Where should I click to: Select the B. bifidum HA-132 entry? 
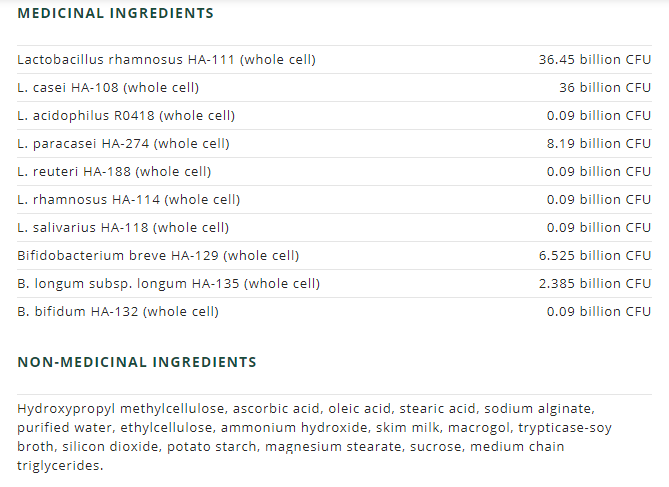click(118, 312)
